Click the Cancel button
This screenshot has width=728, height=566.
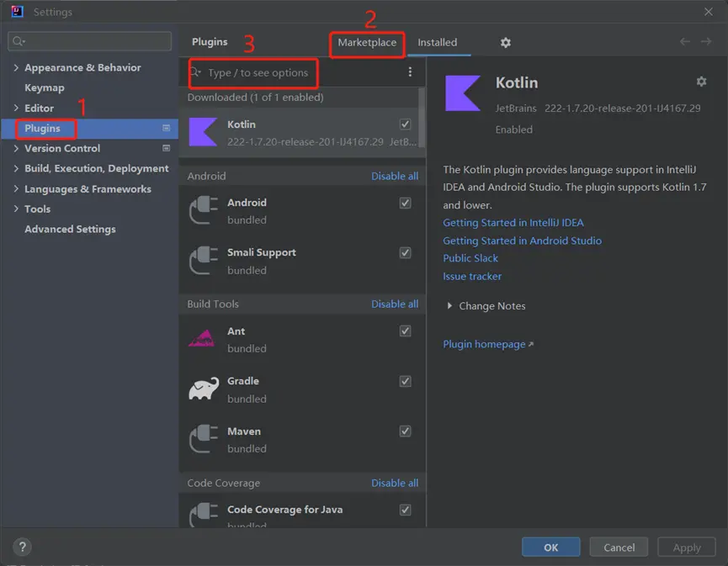click(x=619, y=547)
